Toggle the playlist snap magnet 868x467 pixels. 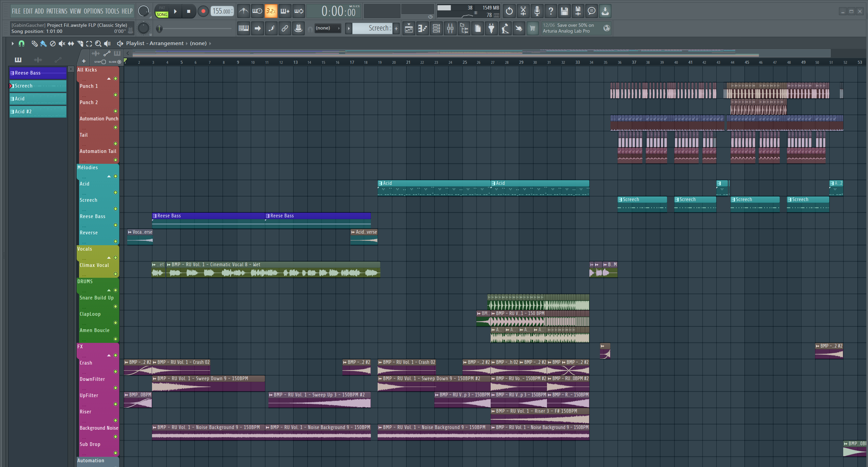pos(21,43)
